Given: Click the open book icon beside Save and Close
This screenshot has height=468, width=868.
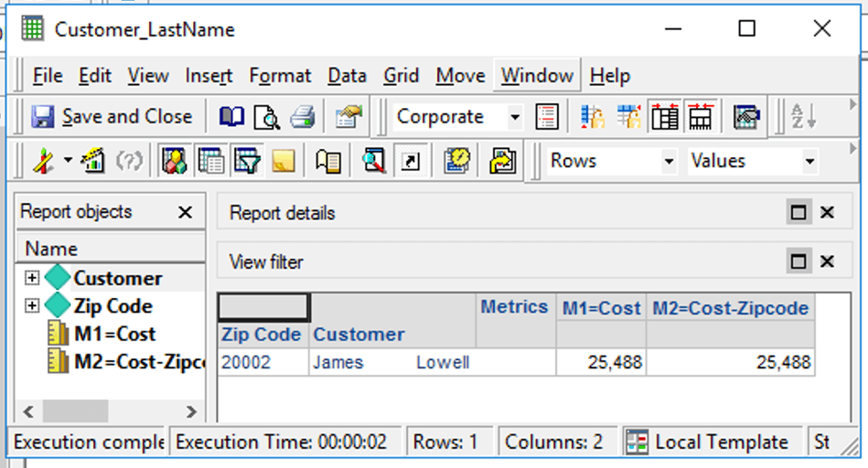Looking at the screenshot, I should coord(232,117).
